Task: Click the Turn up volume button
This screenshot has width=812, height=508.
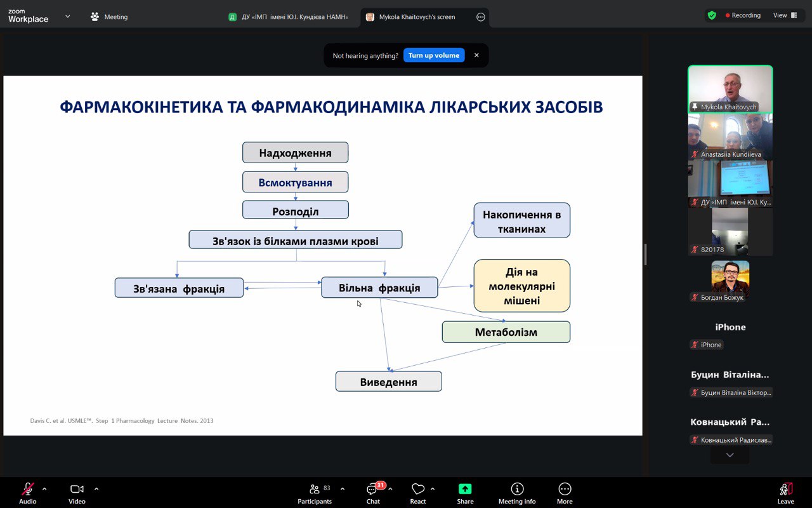Action: [434, 55]
